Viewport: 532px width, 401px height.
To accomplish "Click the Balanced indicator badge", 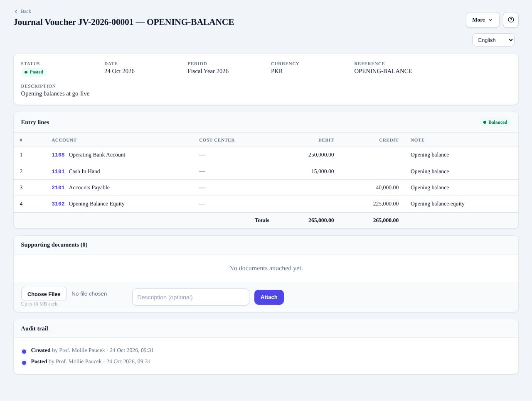I will 495,122.
